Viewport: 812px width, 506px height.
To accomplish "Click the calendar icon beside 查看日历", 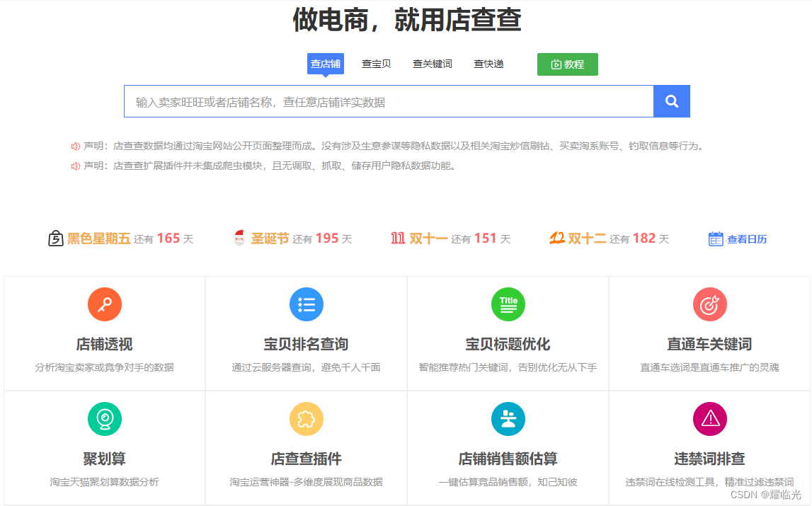I will click(716, 238).
